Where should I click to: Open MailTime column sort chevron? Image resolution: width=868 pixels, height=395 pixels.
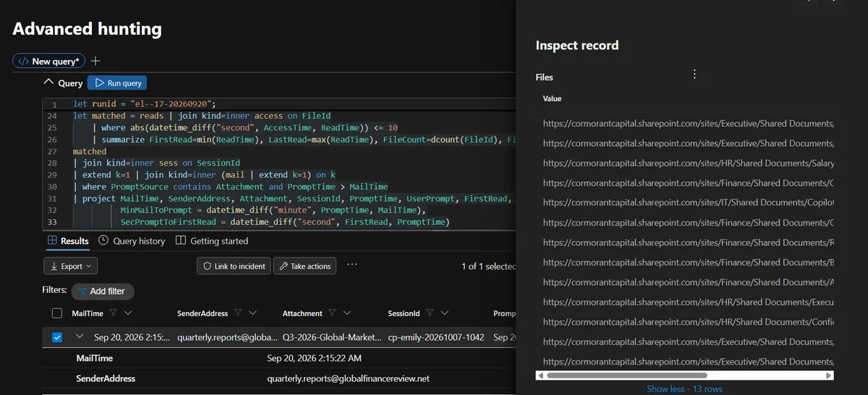[x=128, y=313]
